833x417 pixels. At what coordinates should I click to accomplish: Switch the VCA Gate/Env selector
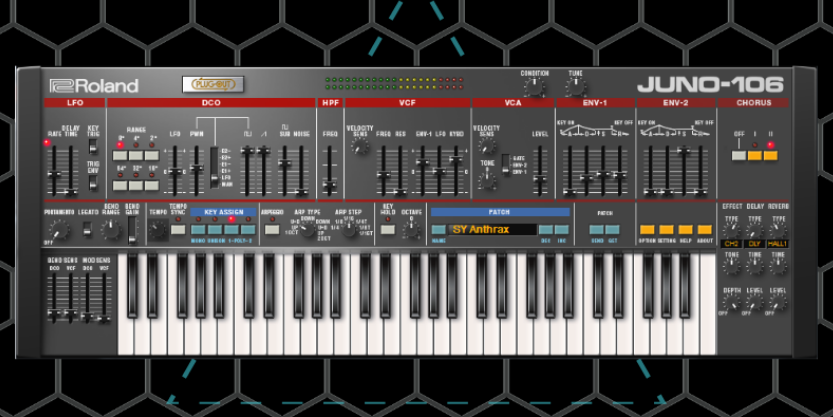click(505, 165)
